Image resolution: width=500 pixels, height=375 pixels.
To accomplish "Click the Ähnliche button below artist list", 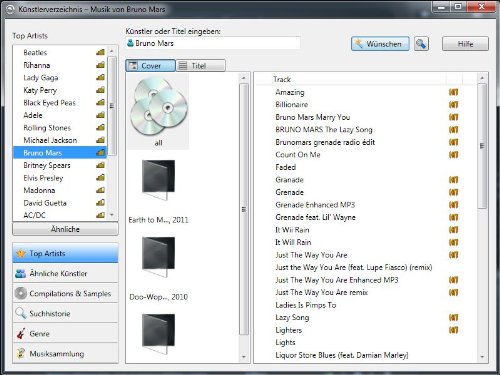I will (65, 229).
